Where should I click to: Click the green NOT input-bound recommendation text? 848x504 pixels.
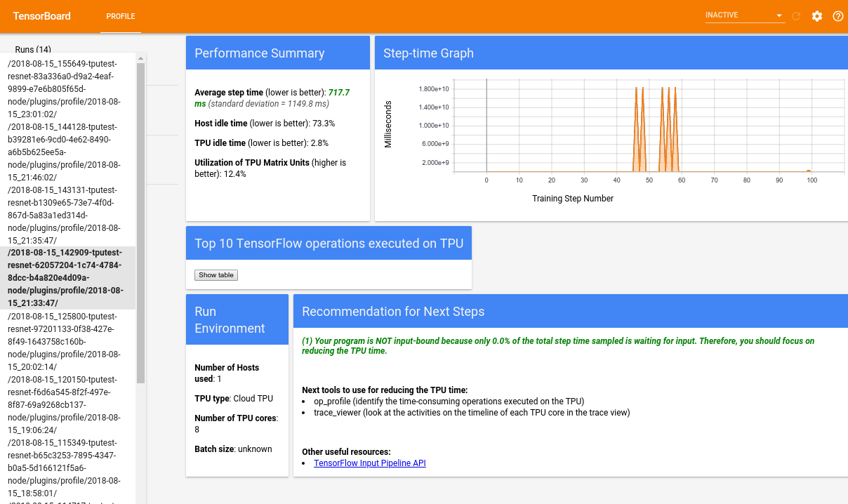(x=558, y=345)
